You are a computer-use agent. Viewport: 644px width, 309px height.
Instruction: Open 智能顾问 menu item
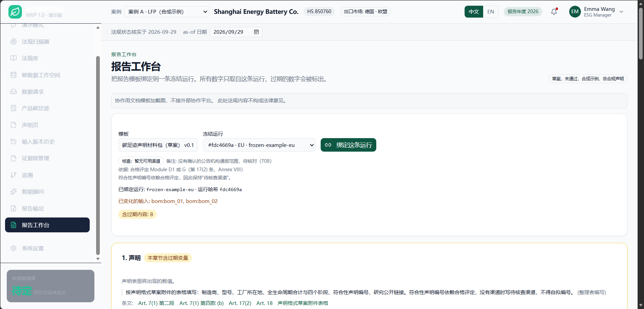tap(47, 191)
